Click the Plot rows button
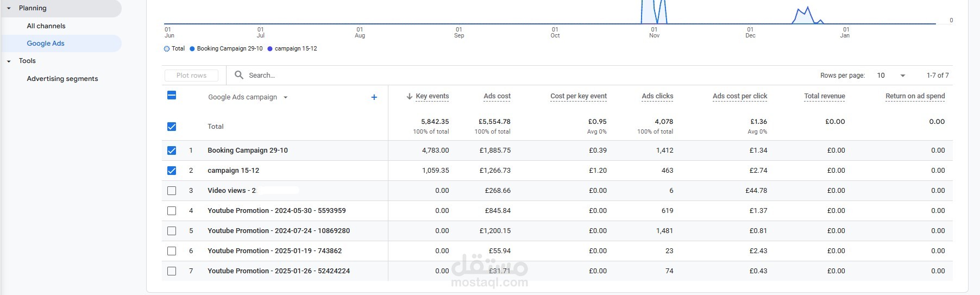Image resolution: width=980 pixels, height=295 pixels. (191, 76)
